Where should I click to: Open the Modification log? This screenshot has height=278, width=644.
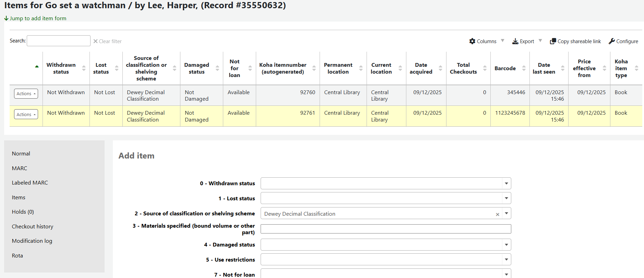pyautogui.click(x=32, y=241)
